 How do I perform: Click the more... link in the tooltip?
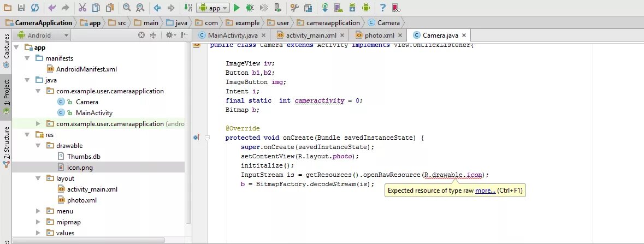click(x=486, y=191)
